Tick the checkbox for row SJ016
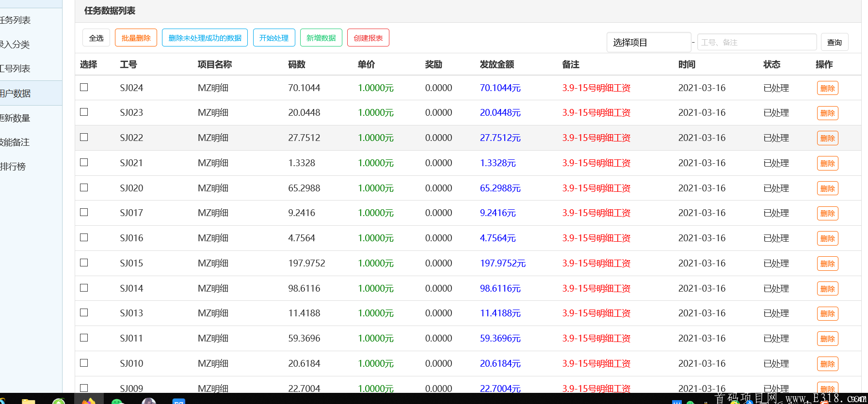Viewport: 868px width, 404px height. tap(84, 237)
